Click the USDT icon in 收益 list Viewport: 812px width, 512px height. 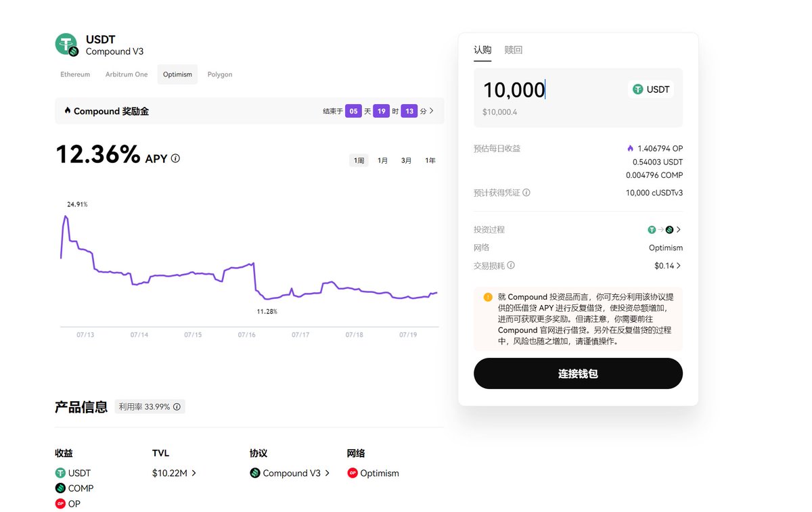click(60, 473)
